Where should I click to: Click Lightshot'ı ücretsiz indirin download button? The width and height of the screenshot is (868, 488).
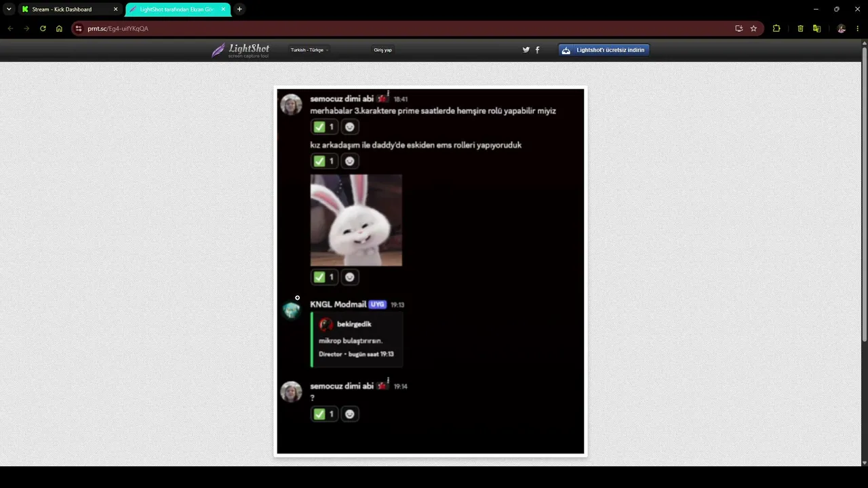tap(604, 50)
